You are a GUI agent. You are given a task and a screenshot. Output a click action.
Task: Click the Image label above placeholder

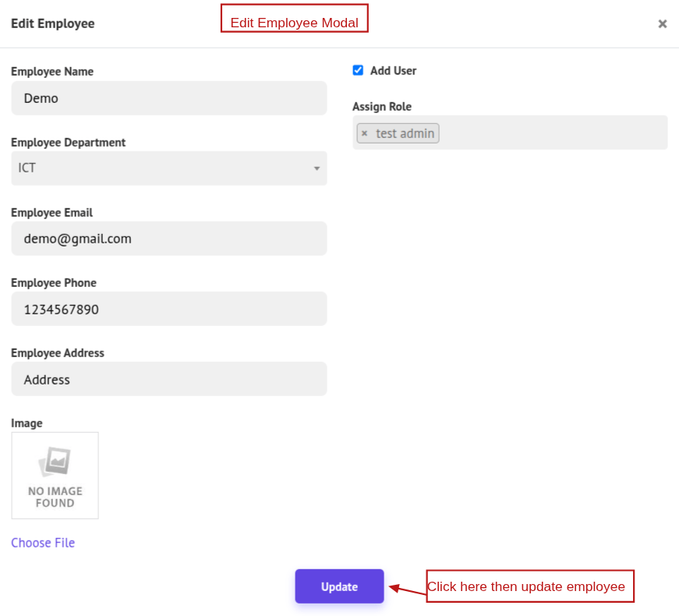point(27,423)
